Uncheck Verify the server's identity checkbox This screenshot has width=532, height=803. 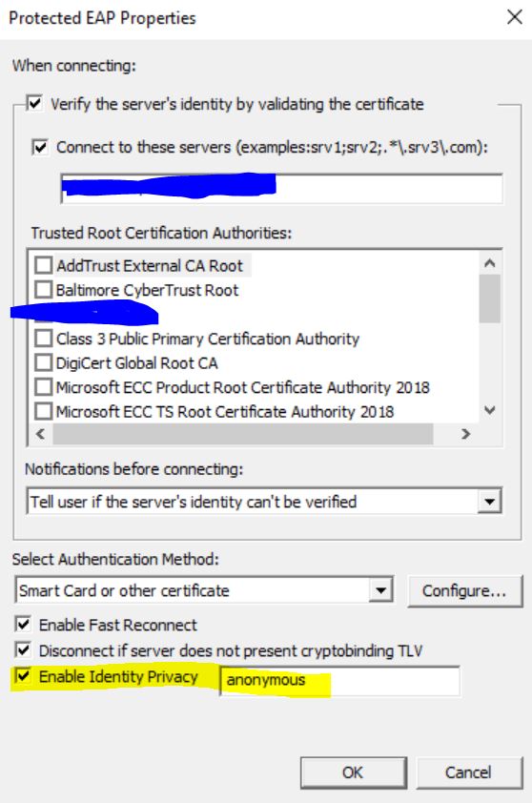35,103
